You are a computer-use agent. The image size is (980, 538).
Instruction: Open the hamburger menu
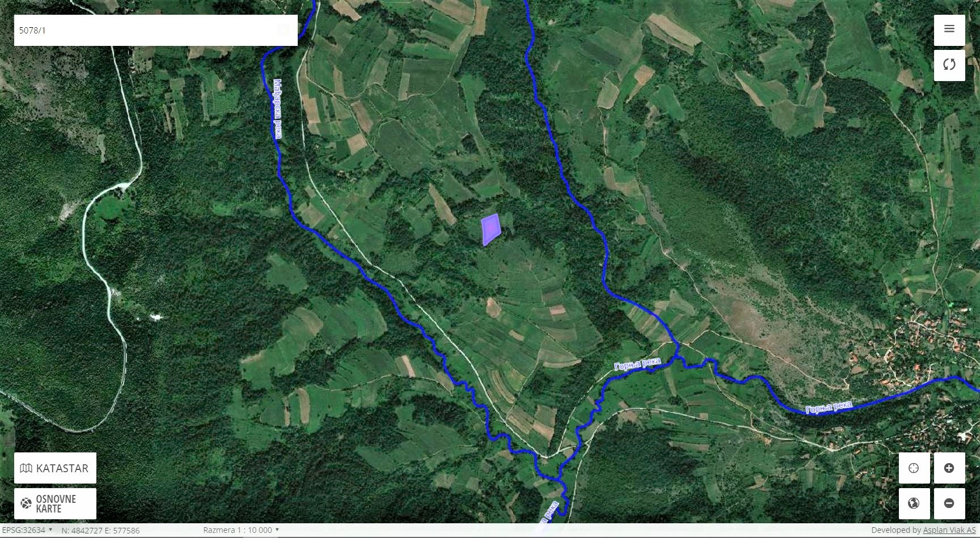(949, 30)
